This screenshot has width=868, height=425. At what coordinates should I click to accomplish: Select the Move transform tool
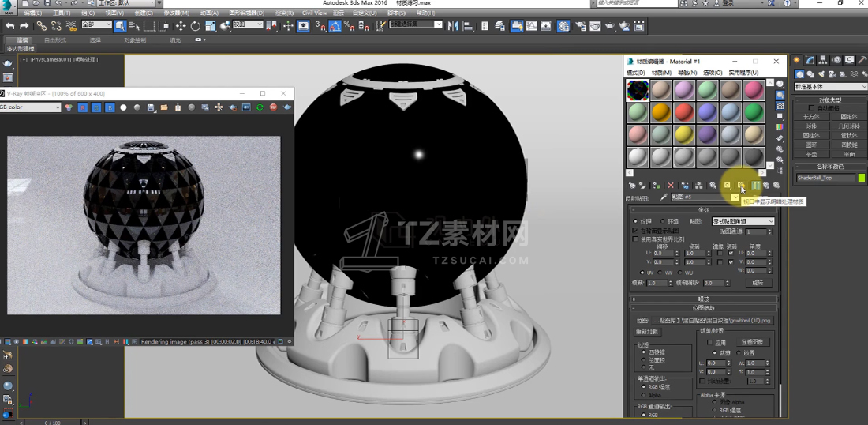[181, 26]
